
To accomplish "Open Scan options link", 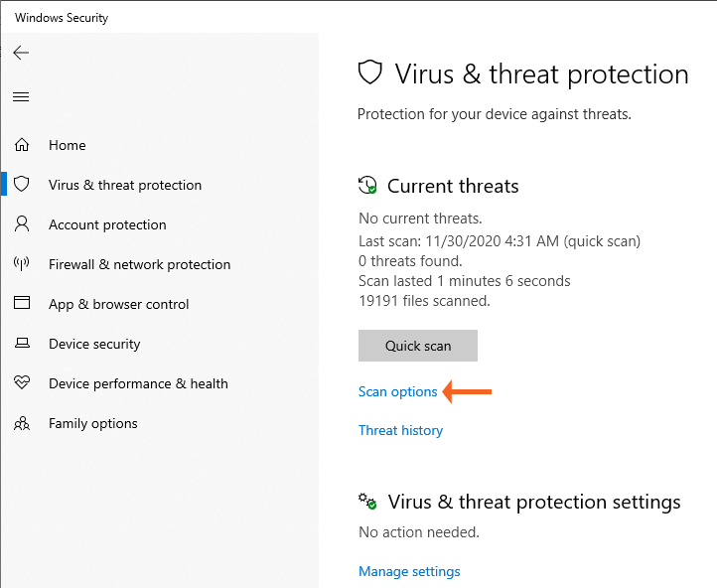I will (x=398, y=391).
